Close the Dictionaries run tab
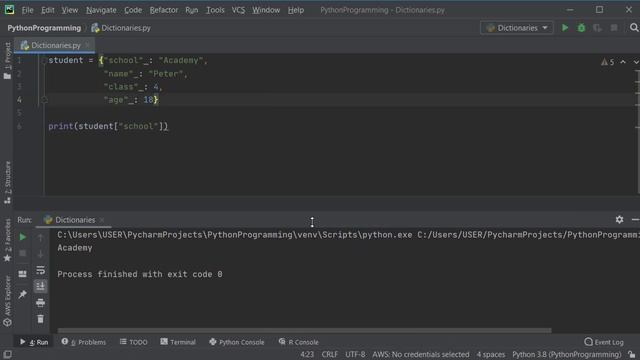This screenshot has width=640, height=360. [x=102, y=220]
